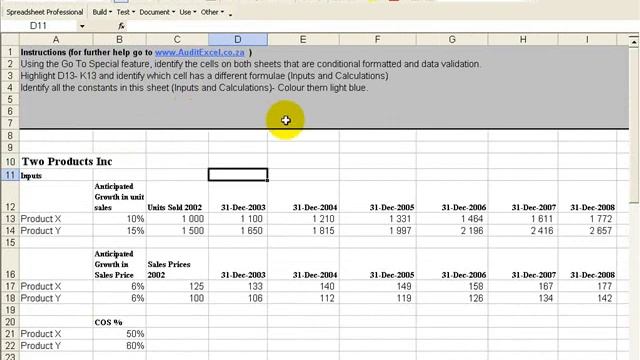
Task: Select row 17 header
Action: 10,287
